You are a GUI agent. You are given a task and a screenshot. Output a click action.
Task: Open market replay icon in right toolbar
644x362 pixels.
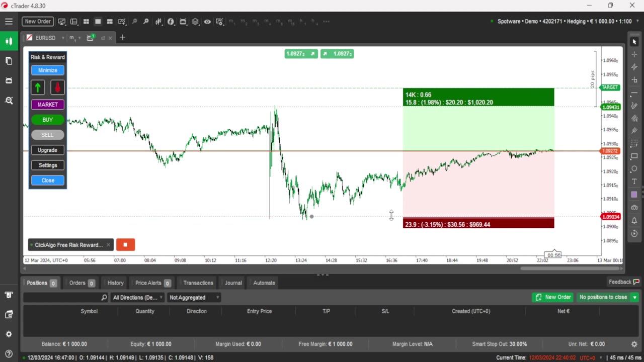click(634, 233)
